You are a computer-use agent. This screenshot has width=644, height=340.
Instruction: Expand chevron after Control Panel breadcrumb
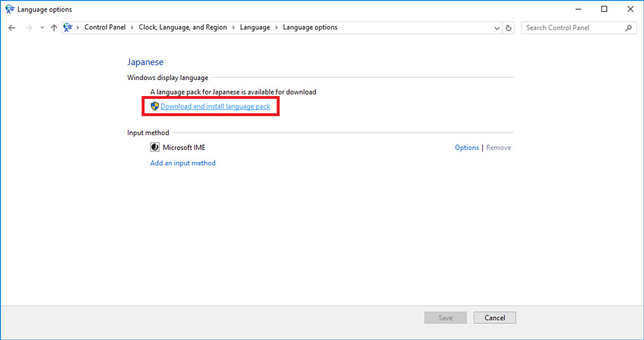[x=132, y=27]
